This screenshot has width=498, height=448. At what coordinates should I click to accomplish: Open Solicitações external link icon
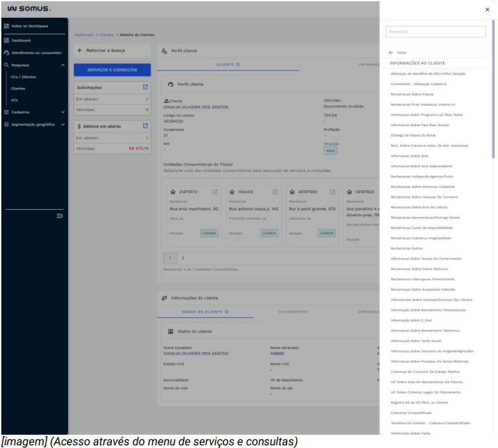[x=146, y=87]
